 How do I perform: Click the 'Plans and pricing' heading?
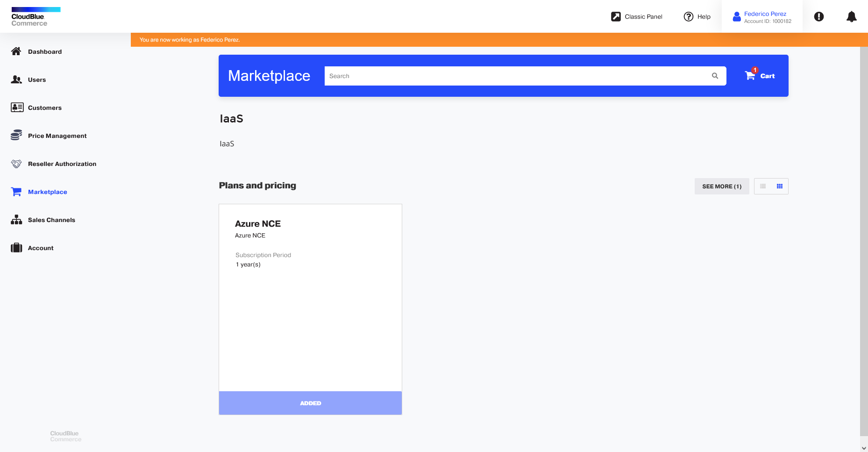(x=257, y=185)
